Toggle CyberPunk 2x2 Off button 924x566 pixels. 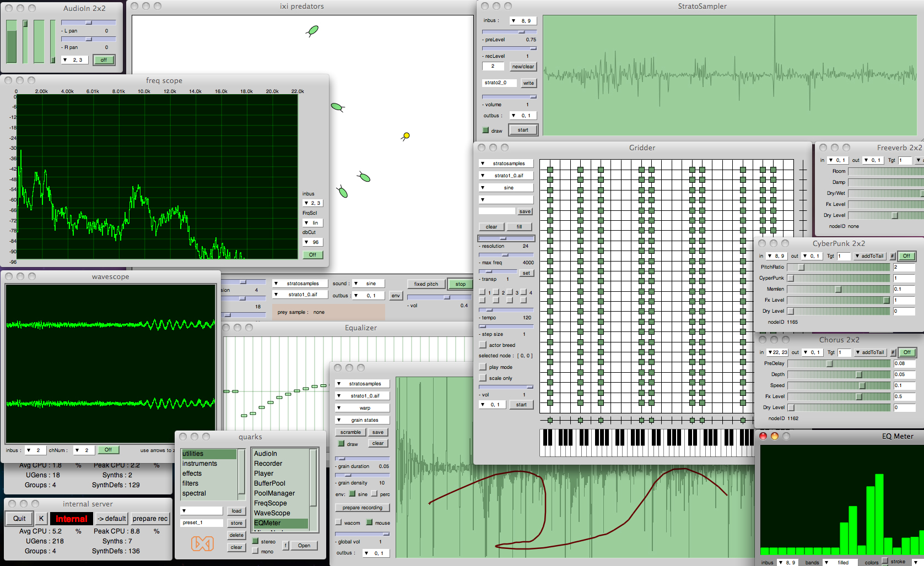[906, 255]
